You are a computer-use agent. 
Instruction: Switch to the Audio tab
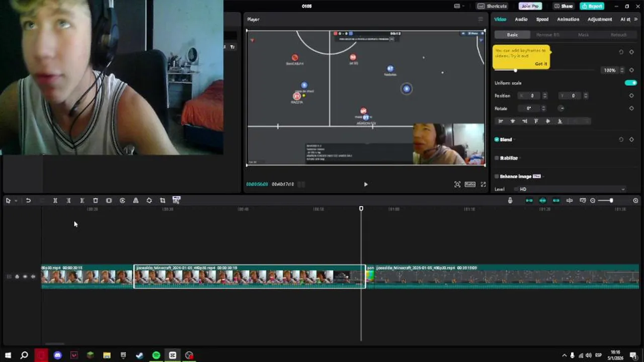521,20
